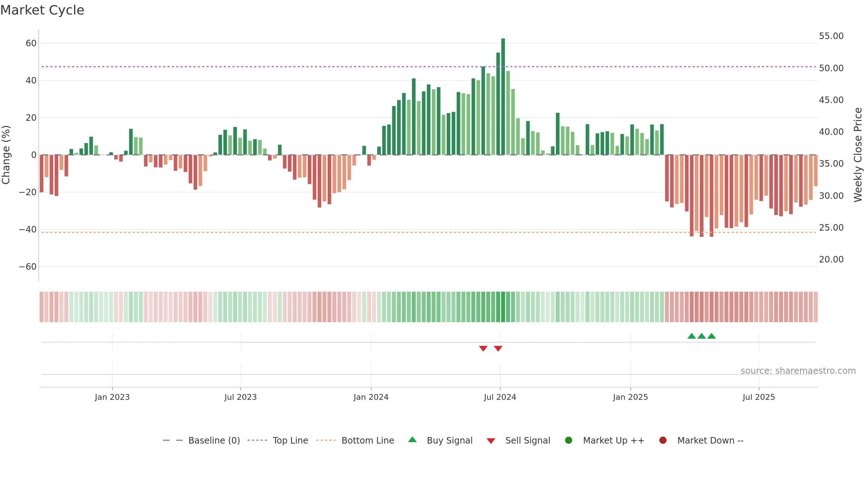Viewport: 868px width, 488px height.
Task: Click the Jan 2025 axis label
Action: click(630, 397)
